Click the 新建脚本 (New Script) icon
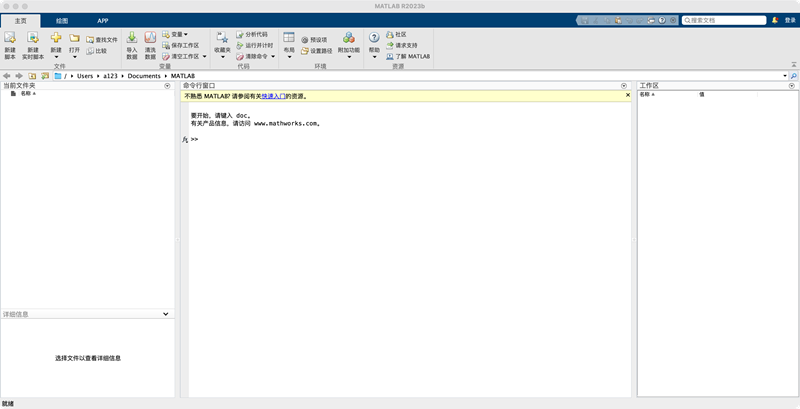This screenshot has width=800, height=409. click(x=10, y=39)
